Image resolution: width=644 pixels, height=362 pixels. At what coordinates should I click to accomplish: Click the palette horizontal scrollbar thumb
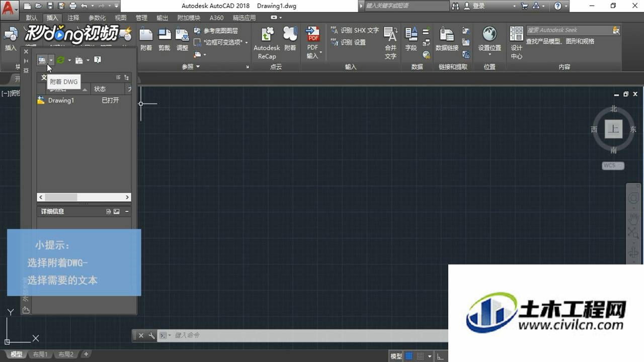(x=61, y=198)
